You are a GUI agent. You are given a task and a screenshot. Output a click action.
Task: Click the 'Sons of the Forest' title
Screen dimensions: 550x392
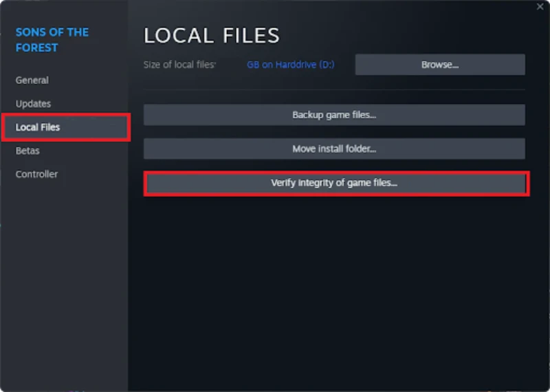(x=52, y=40)
